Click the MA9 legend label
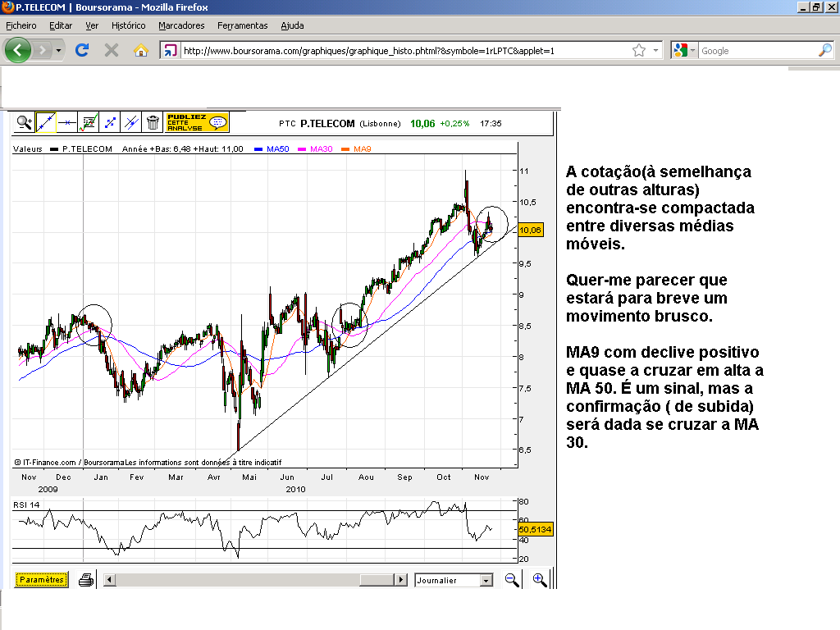 [x=362, y=149]
